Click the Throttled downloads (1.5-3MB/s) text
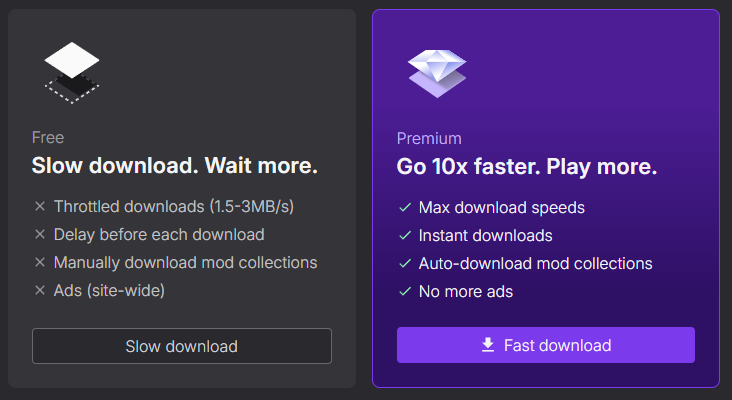The height and width of the screenshot is (400, 732). tap(174, 207)
